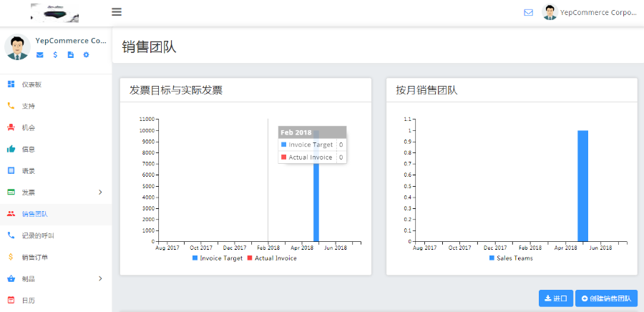Click the 制品 basket icon
644x312 pixels.
(x=11, y=279)
